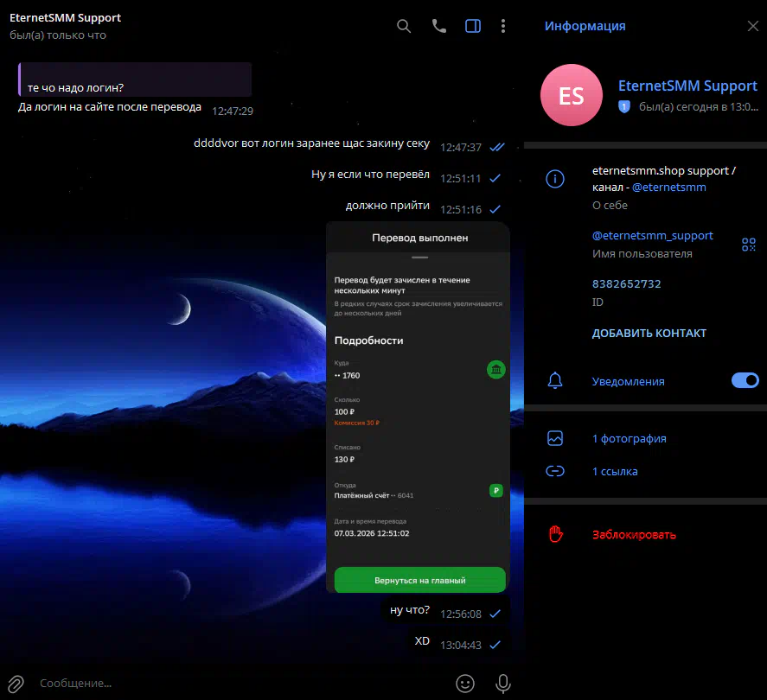
Task: Click the ES profile avatar
Action: click(572, 96)
